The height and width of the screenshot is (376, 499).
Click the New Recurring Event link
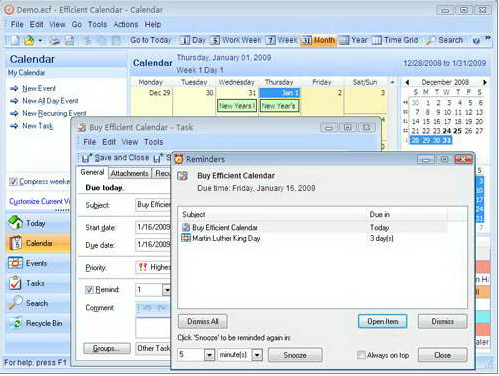tap(54, 113)
